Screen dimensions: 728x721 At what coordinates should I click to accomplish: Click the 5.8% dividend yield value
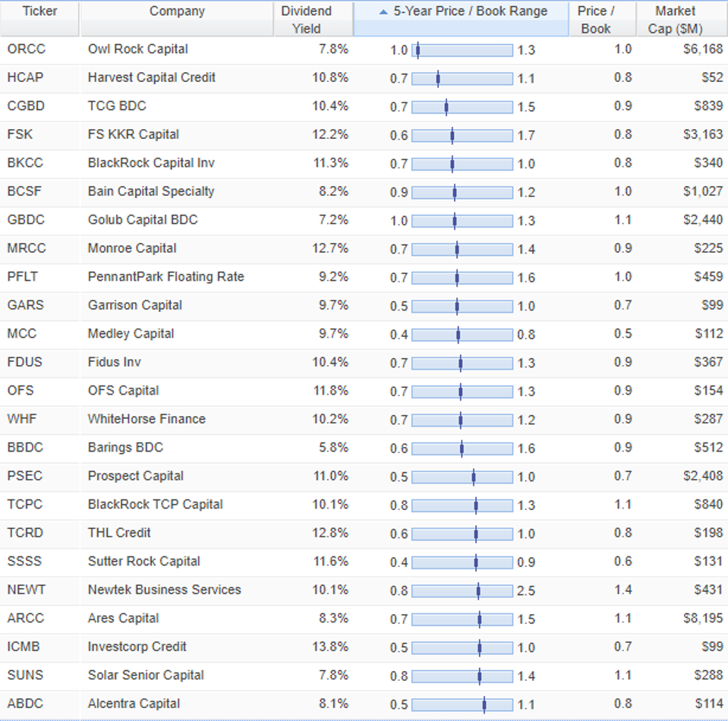[333, 448]
